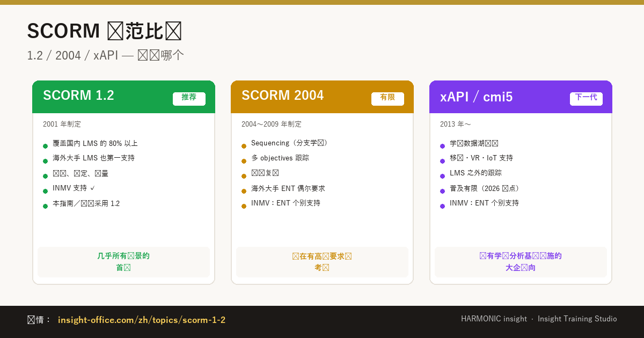Select 'LMS 之外的跟踪' bullet
This screenshot has width=644, height=338.
[x=475, y=173]
